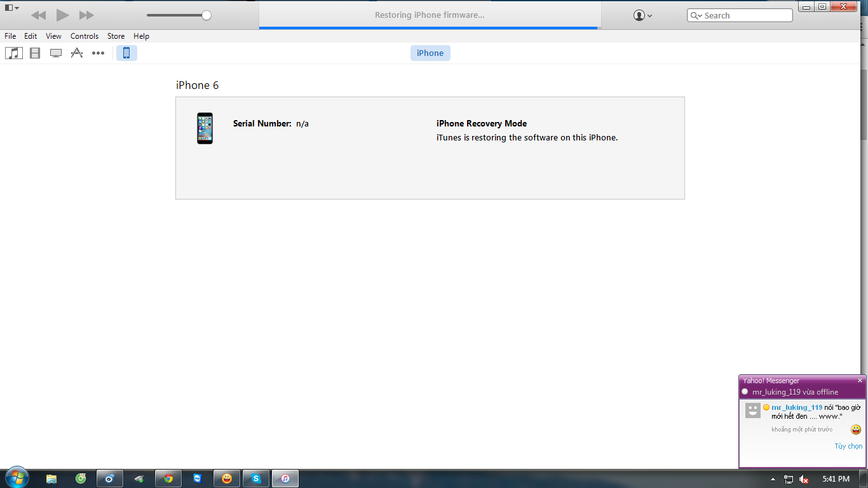Screen dimensions: 868x488
Task: Click the Show desktop button
Action: pos(864,478)
